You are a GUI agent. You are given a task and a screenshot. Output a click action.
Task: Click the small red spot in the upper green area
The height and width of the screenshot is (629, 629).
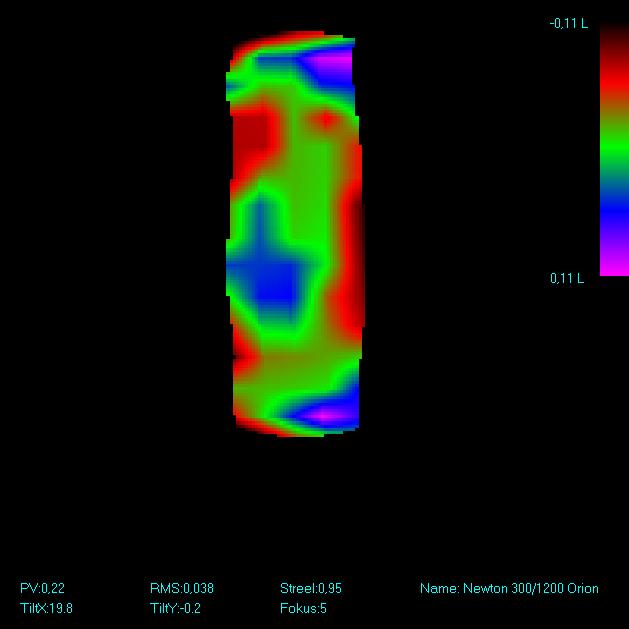326,119
